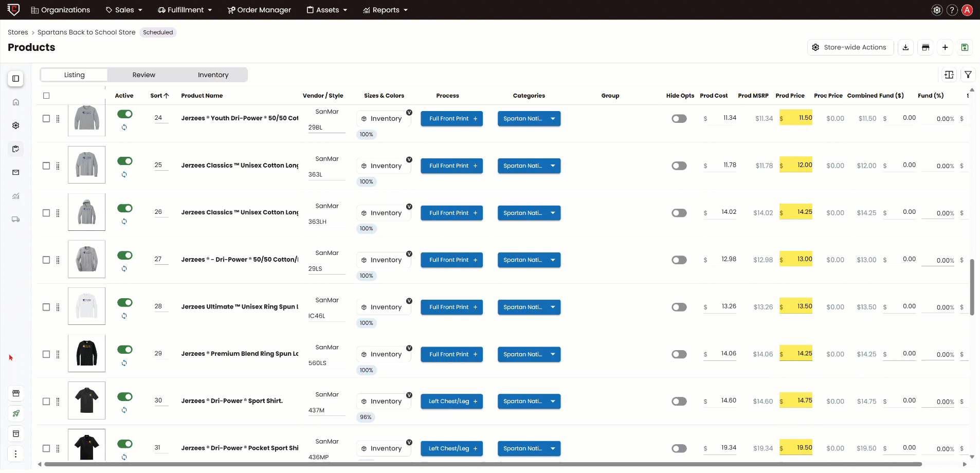Open the storefront icon in the header toolbar
This screenshot has width=980, height=473.
pyautogui.click(x=925, y=47)
